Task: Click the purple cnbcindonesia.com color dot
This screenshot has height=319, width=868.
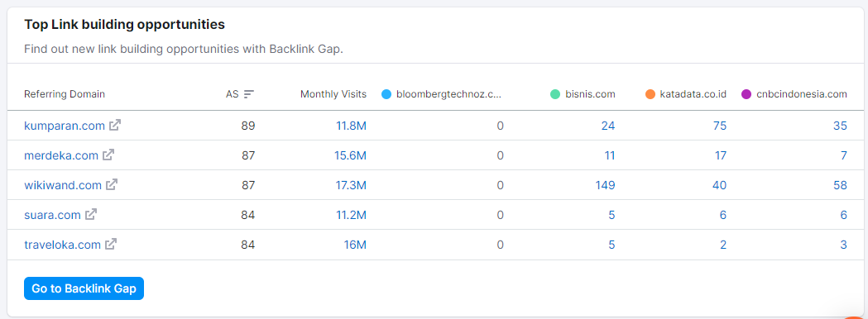Action: point(746,94)
